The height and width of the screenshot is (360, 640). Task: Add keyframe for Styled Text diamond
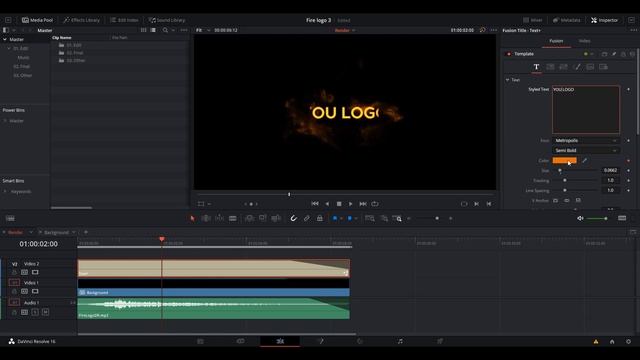pyautogui.click(x=629, y=89)
